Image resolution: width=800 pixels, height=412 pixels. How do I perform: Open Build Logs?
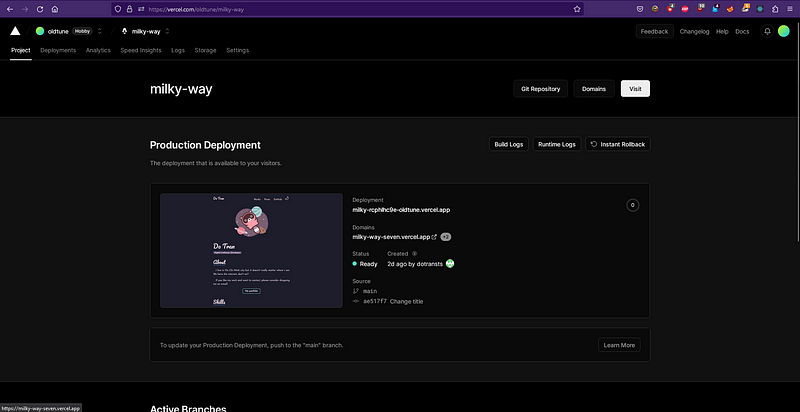point(509,144)
